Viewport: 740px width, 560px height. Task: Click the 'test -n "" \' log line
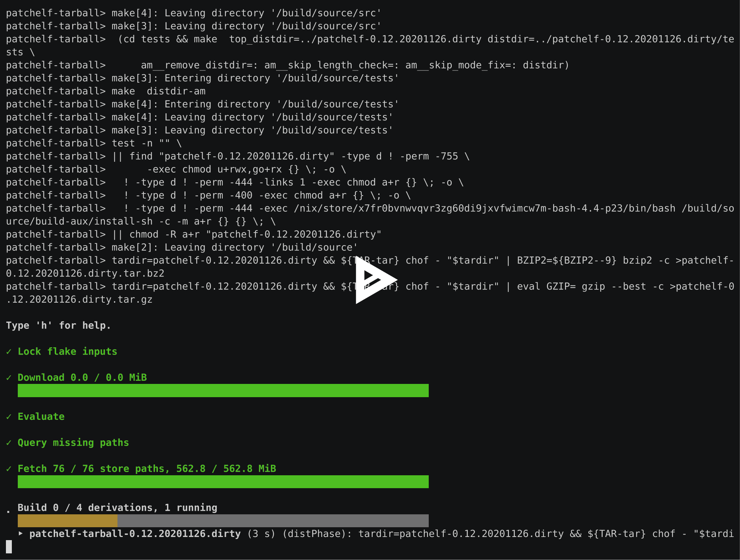(x=94, y=143)
